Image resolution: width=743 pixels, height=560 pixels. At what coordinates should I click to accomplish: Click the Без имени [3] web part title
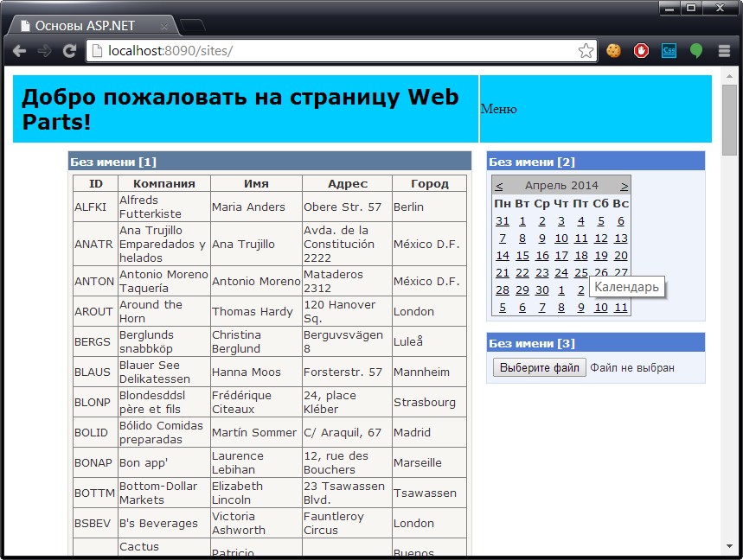(x=532, y=343)
